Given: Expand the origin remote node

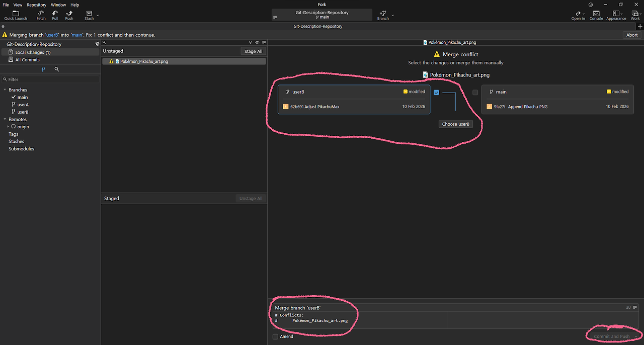Looking at the screenshot, I should tap(8, 127).
